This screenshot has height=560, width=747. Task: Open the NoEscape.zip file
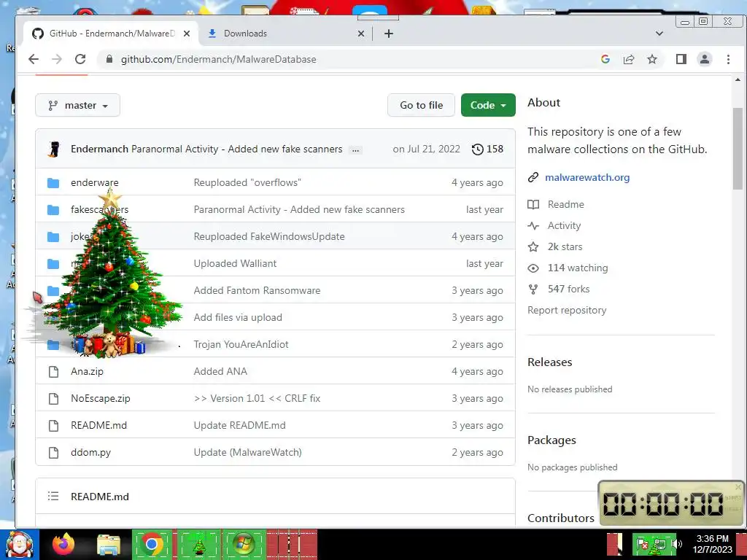click(101, 399)
